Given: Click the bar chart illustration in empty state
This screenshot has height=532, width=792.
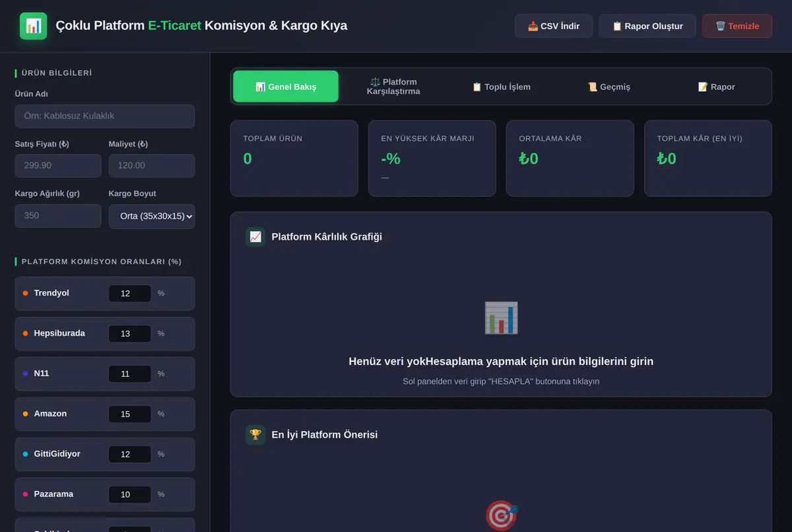Looking at the screenshot, I should tap(501, 318).
